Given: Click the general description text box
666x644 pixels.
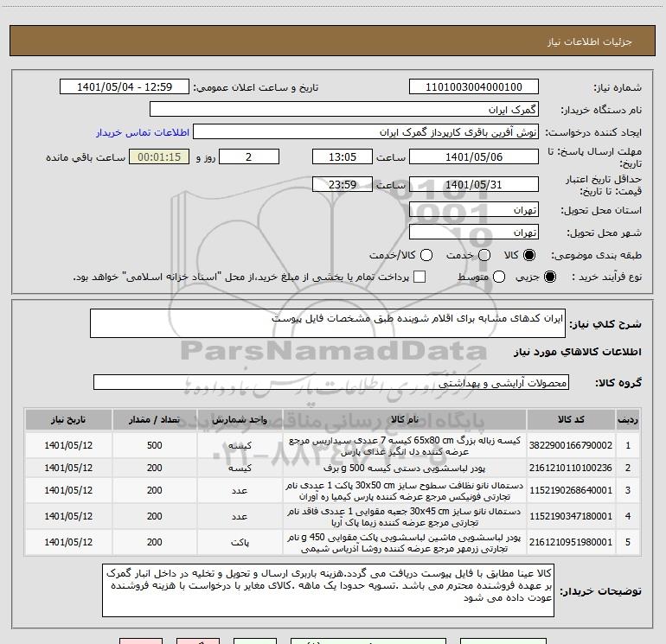Looking at the screenshot, I should [328, 323].
